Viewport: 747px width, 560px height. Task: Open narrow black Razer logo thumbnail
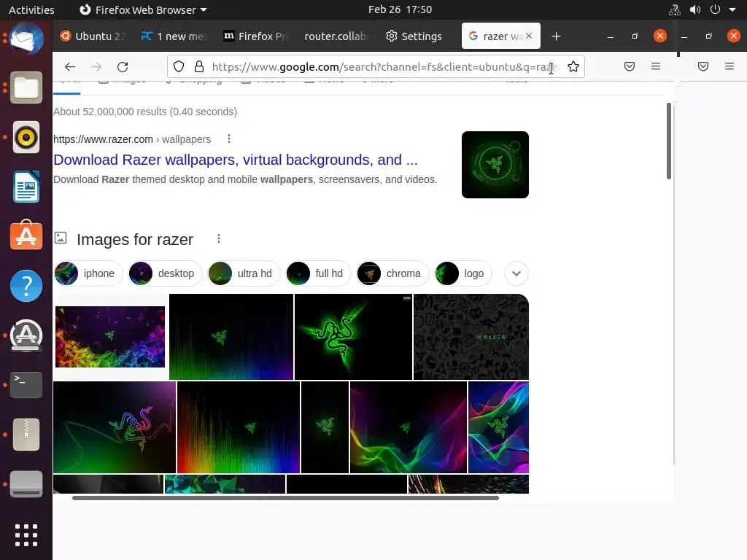(x=325, y=427)
